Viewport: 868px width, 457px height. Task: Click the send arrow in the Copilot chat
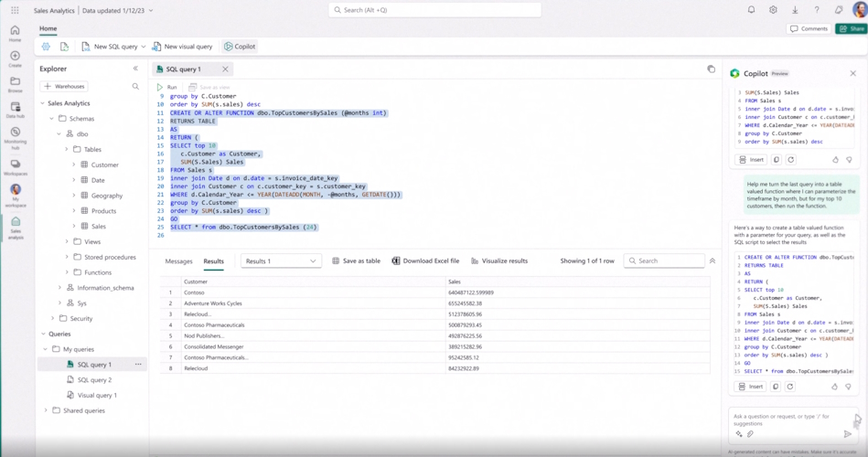[848, 434]
